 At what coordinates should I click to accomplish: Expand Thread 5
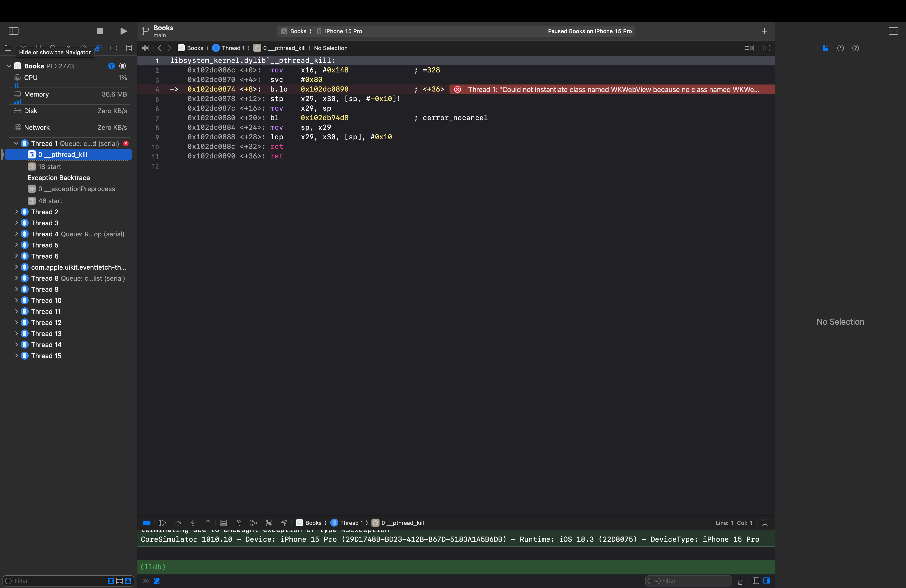pos(16,245)
